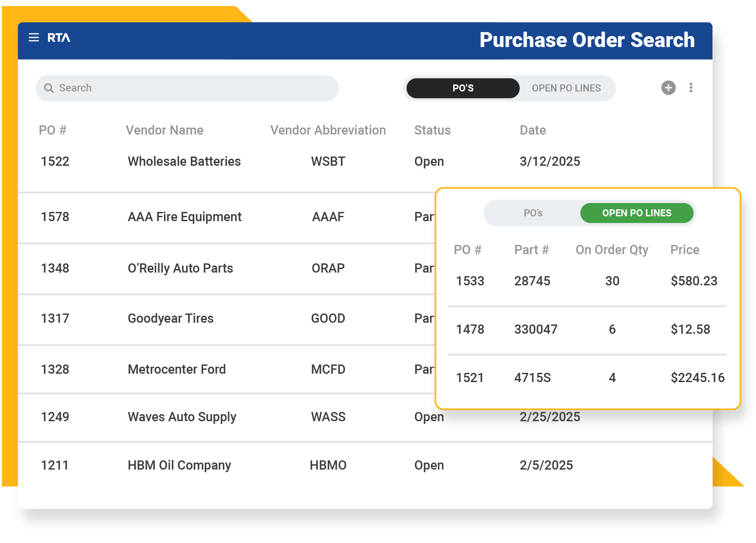756x543 pixels.
Task: Sort by Vendor Abbreviation column header
Action: click(x=328, y=130)
